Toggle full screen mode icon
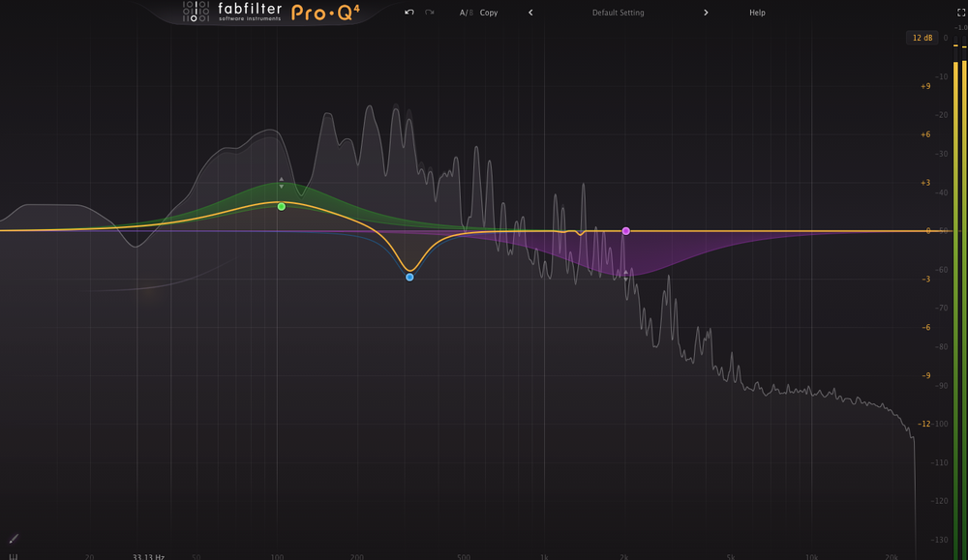This screenshot has width=968, height=560. [x=961, y=13]
